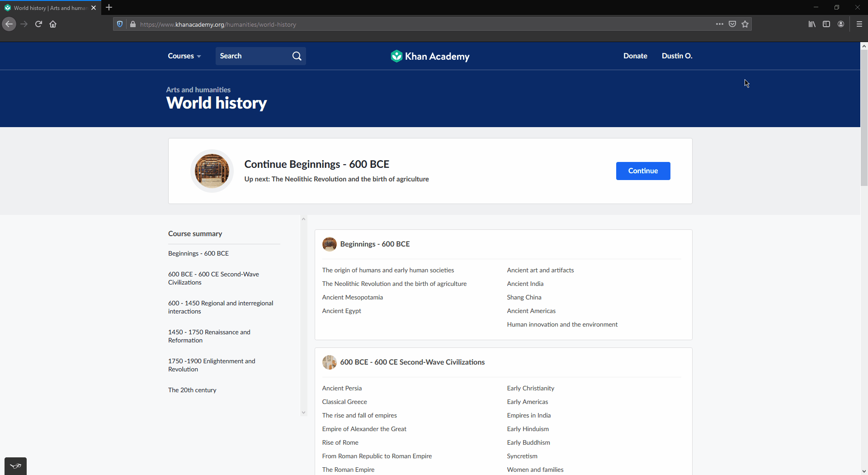Click the 600 BCE - 600 CE unit icon
Screen dimensions: 868x475
(329, 362)
